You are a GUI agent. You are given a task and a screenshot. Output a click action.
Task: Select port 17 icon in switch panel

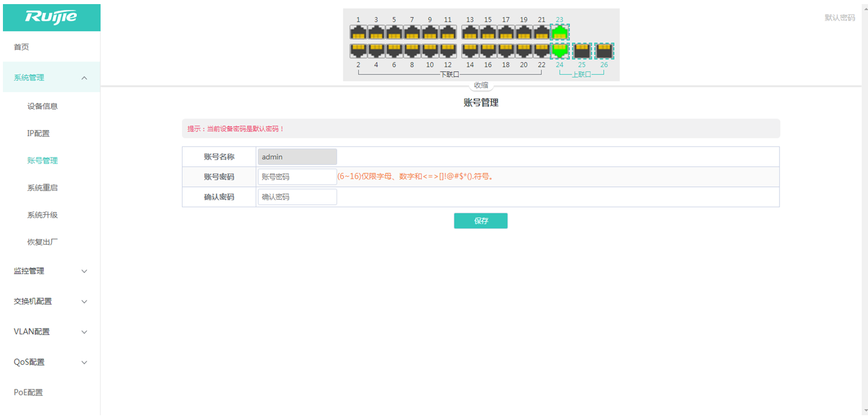click(506, 33)
